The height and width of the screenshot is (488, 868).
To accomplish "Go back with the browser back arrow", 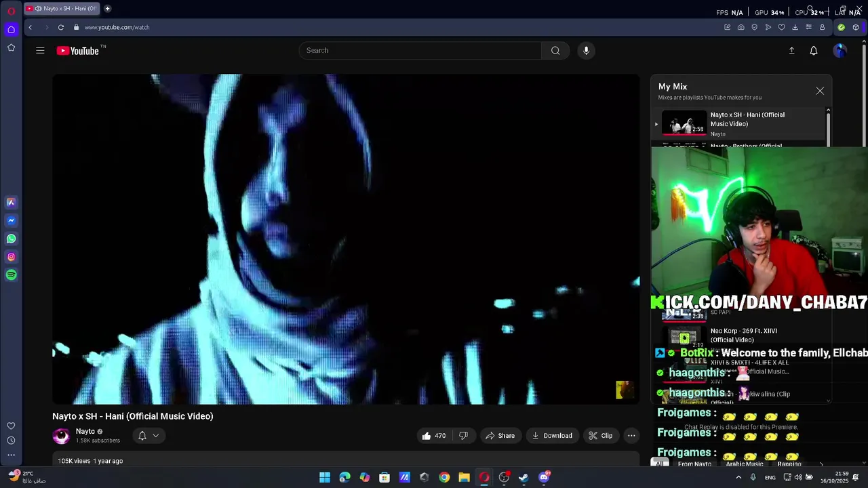I will 30,27.
